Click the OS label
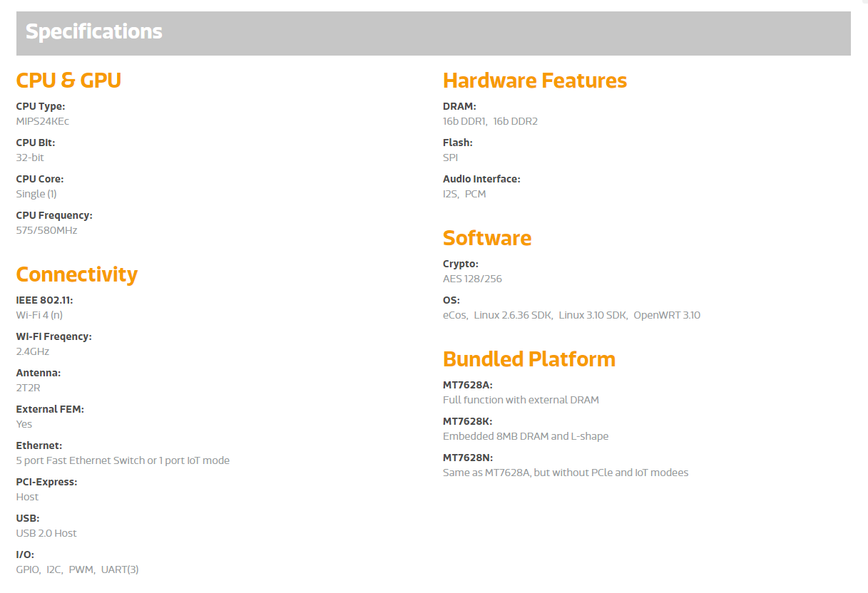The width and height of the screenshot is (868, 593). [x=451, y=300]
